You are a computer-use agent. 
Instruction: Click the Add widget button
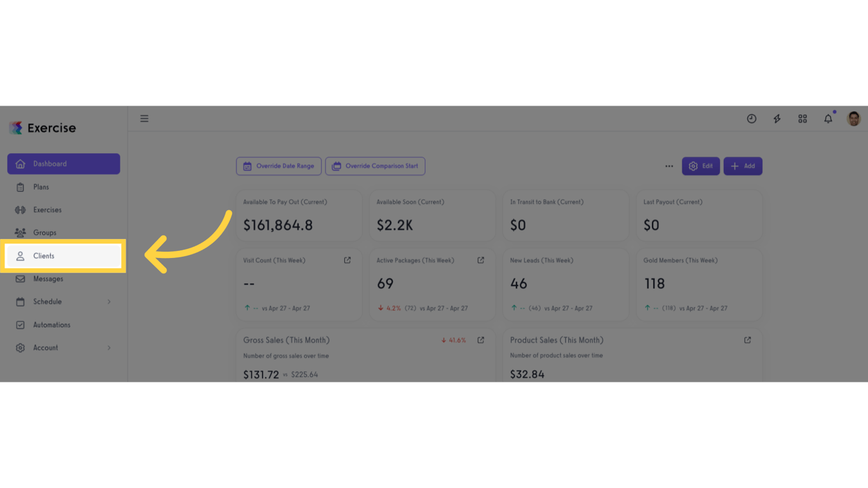pyautogui.click(x=743, y=166)
